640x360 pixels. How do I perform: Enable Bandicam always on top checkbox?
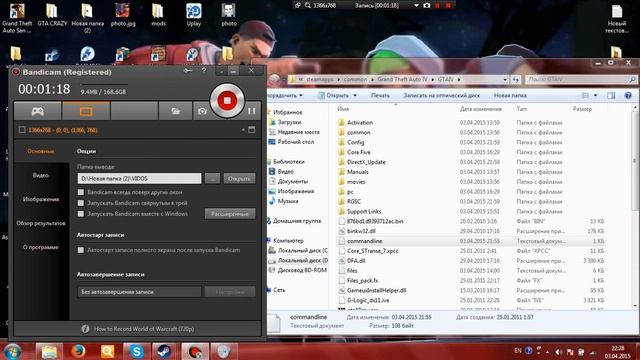tap(81, 192)
